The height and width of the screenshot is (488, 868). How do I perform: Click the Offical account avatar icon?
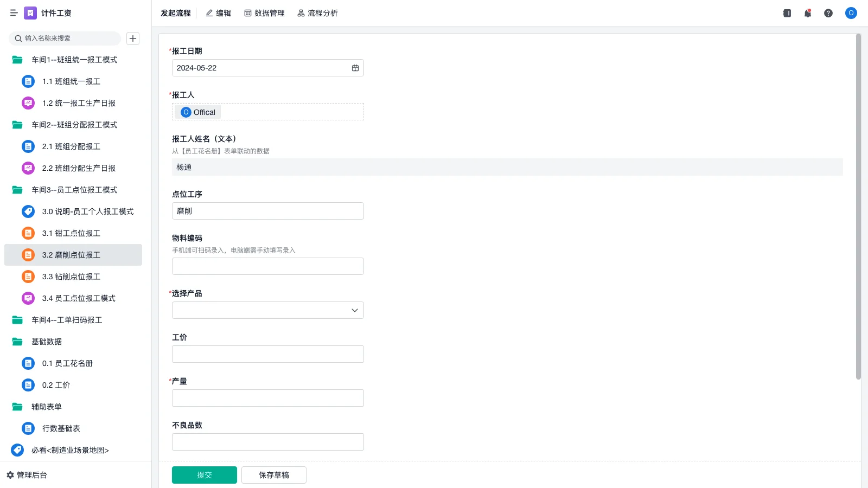coord(851,13)
